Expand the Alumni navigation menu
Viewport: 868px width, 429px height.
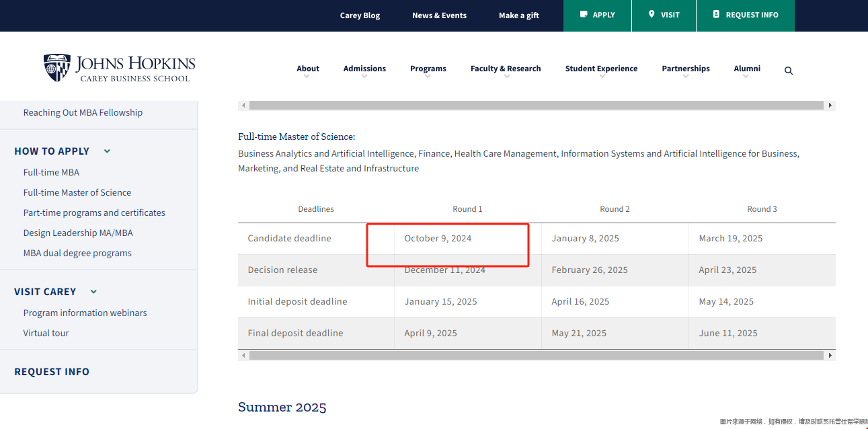click(x=747, y=69)
